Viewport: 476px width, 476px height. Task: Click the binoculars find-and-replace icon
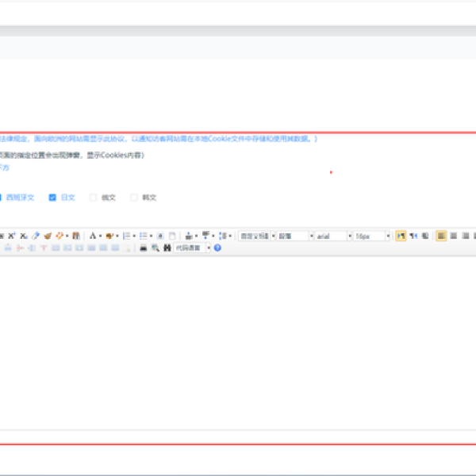click(x=167, y=248)
